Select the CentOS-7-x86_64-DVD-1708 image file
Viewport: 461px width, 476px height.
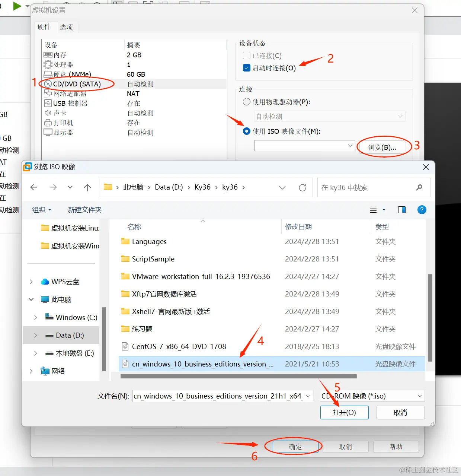pyautogui.click(x=179, y=346)
